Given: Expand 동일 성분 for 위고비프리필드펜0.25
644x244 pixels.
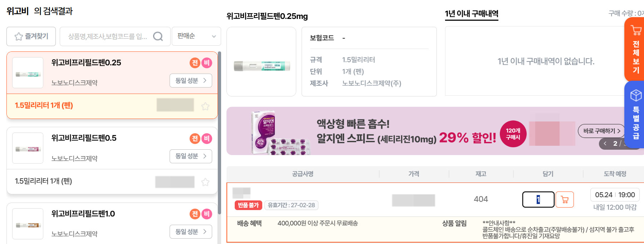Looking at the screenshot, I should [191, 81].
